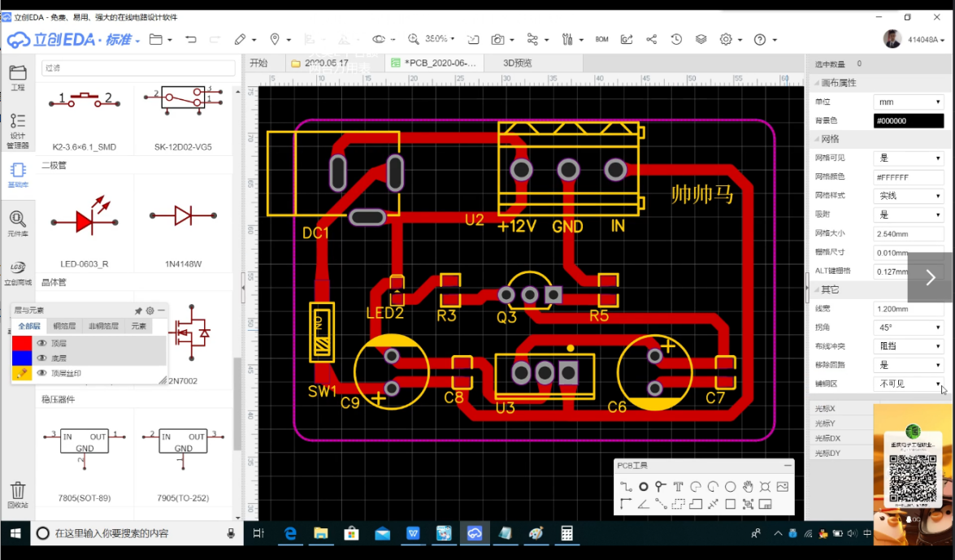Switch to the 3D预览 tab
The height and width of the screenshot is (560, 955).
click(x=517, y=63)
